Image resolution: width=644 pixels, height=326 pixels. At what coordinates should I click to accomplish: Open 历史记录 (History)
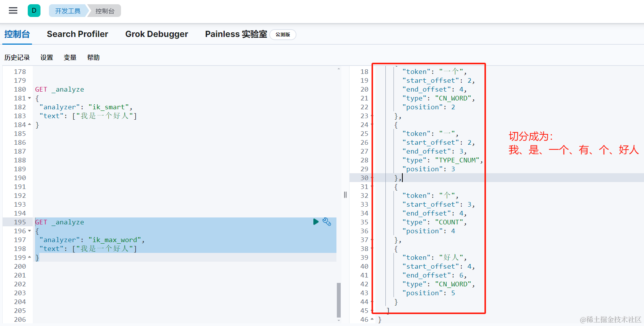point(17,57)
